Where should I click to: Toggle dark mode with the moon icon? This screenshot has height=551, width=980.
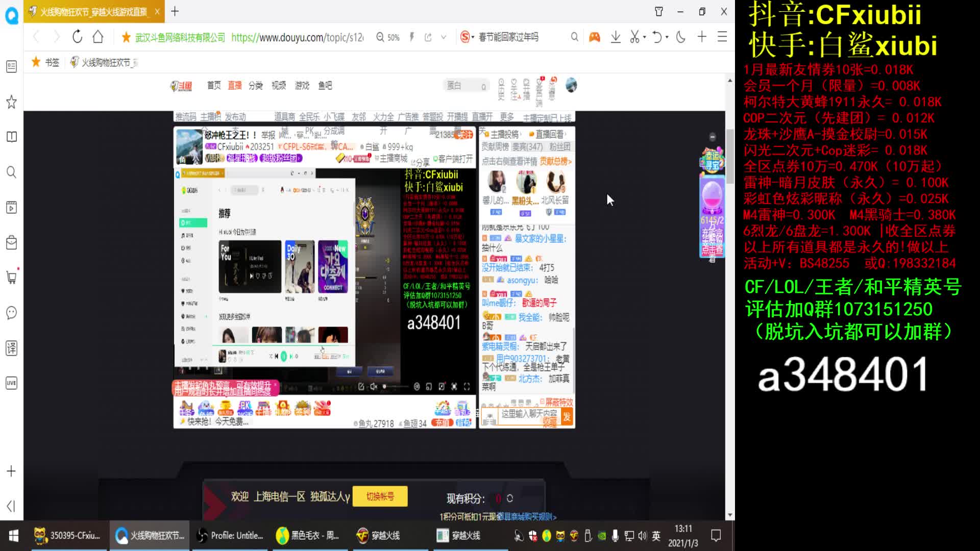point(681,37)
